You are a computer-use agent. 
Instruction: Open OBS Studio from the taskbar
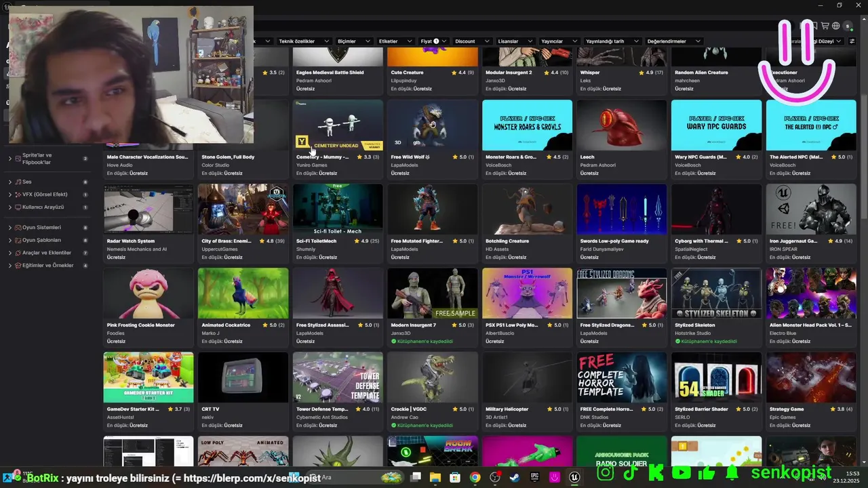pos(495,477)
